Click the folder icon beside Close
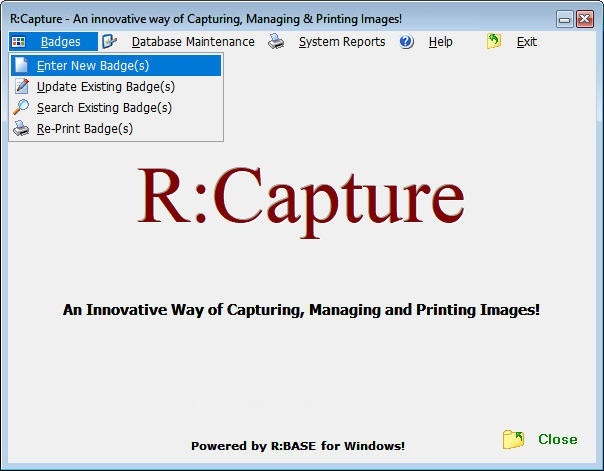The height and width of the screenshot is (471, 604). (513, 439)
